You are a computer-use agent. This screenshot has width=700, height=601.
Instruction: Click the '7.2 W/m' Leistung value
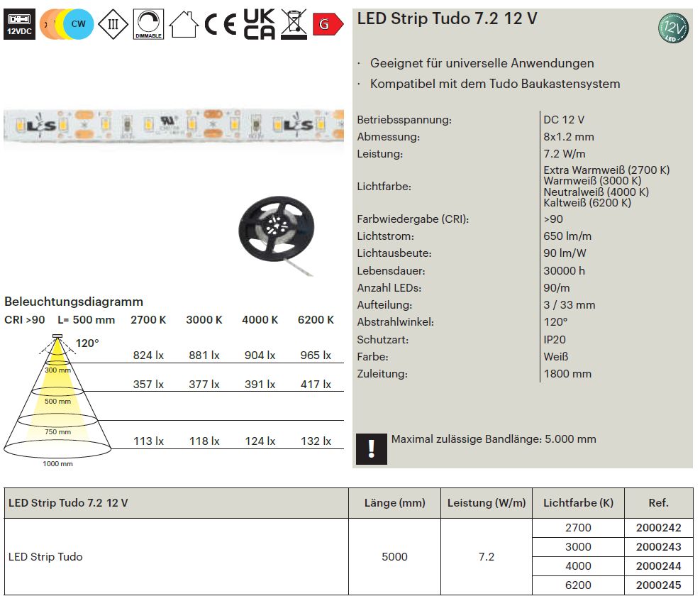(x=565, y=153)
